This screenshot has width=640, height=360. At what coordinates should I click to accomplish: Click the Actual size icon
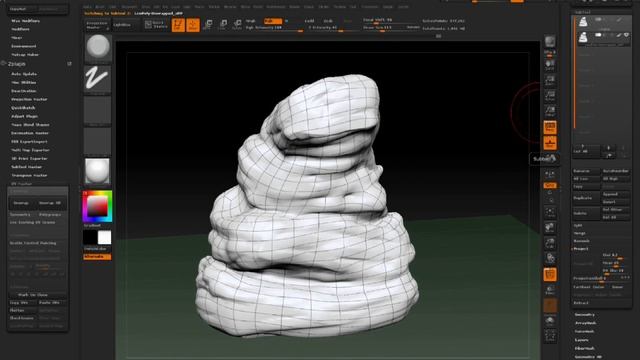tap(550, 96)
